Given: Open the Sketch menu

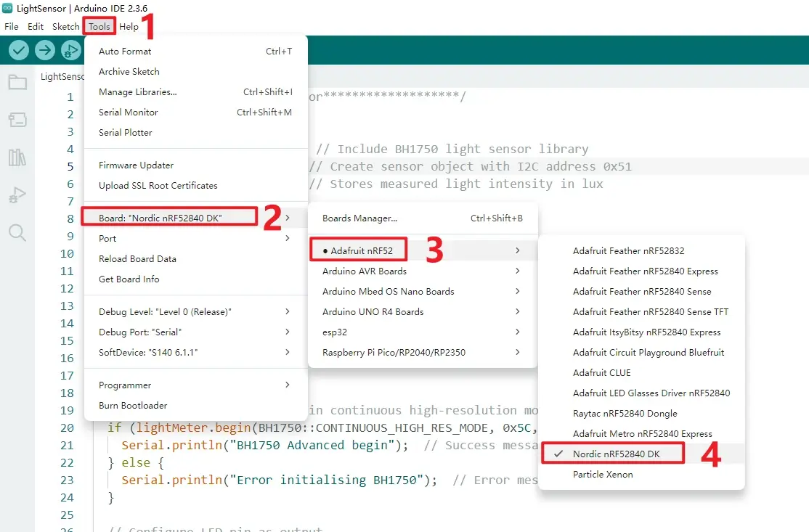Looking at the screenshot, I should coord(65,26).
